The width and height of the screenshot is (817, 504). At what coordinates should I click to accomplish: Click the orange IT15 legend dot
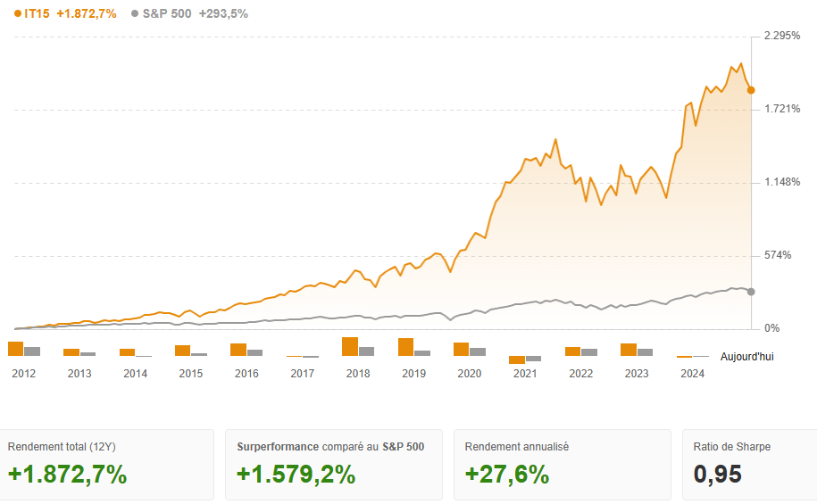pyautogui.click(x=18, y=14)
